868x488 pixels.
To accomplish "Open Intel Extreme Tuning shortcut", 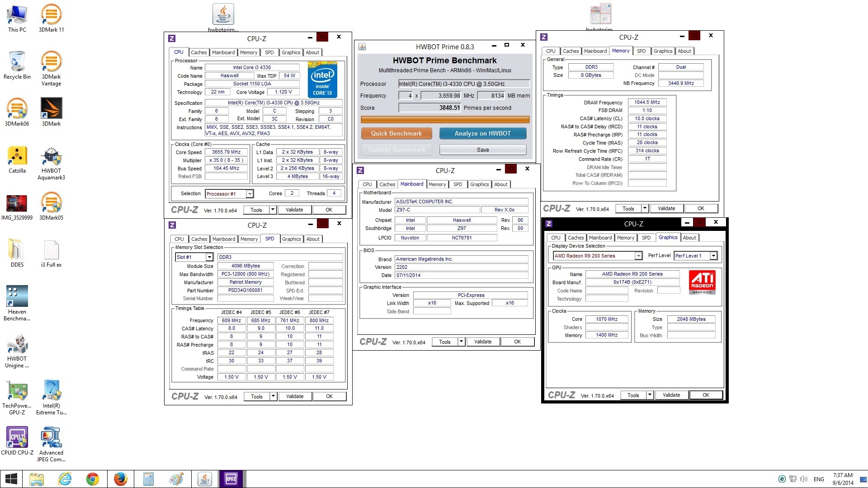I will point(51,397).
